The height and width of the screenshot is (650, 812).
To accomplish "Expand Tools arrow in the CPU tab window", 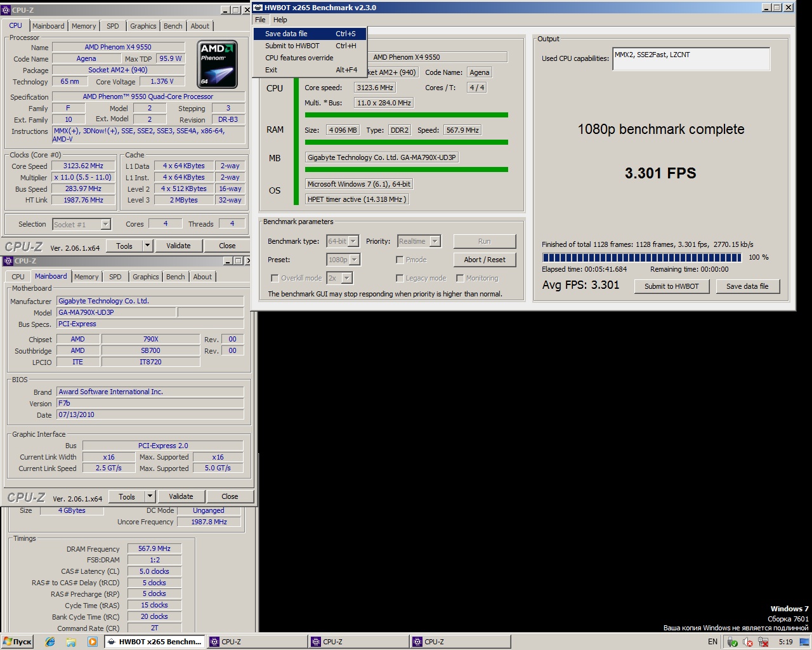I will click(147, 246).
